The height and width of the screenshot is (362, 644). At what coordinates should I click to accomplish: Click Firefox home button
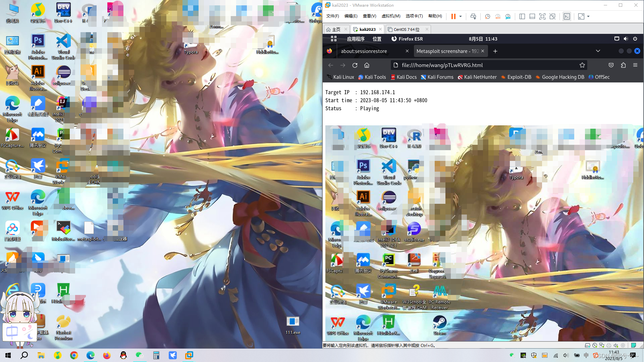(367, 65)
